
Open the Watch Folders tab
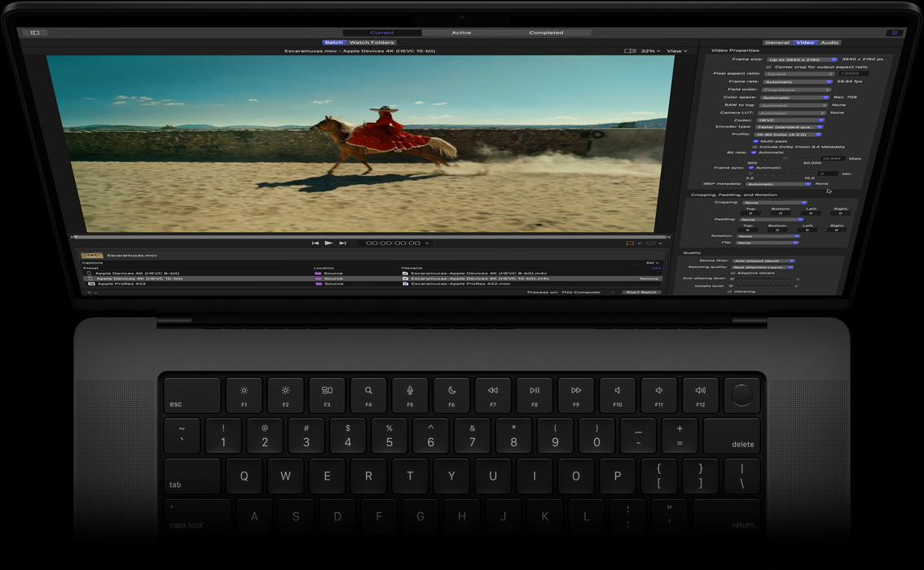click(372, 42)
